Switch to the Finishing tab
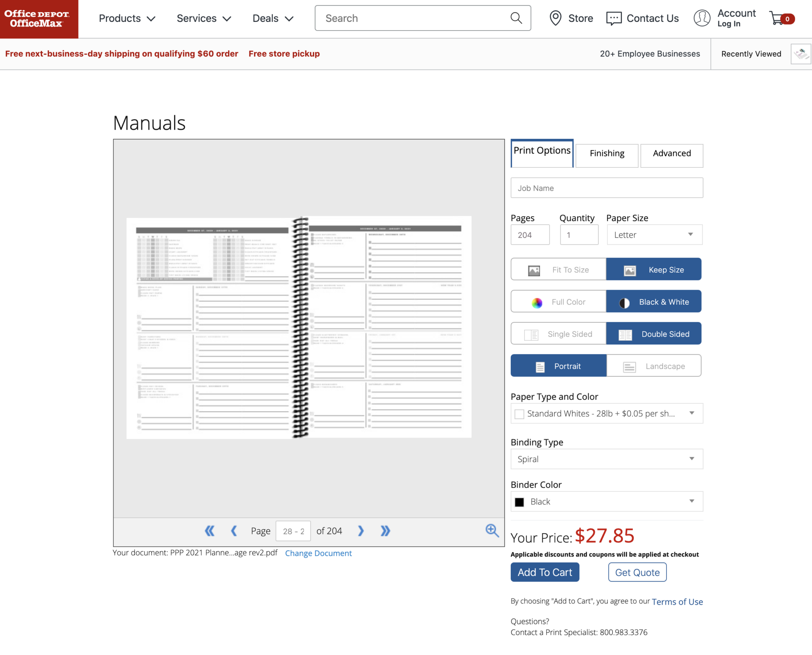 tap(607, 156)
